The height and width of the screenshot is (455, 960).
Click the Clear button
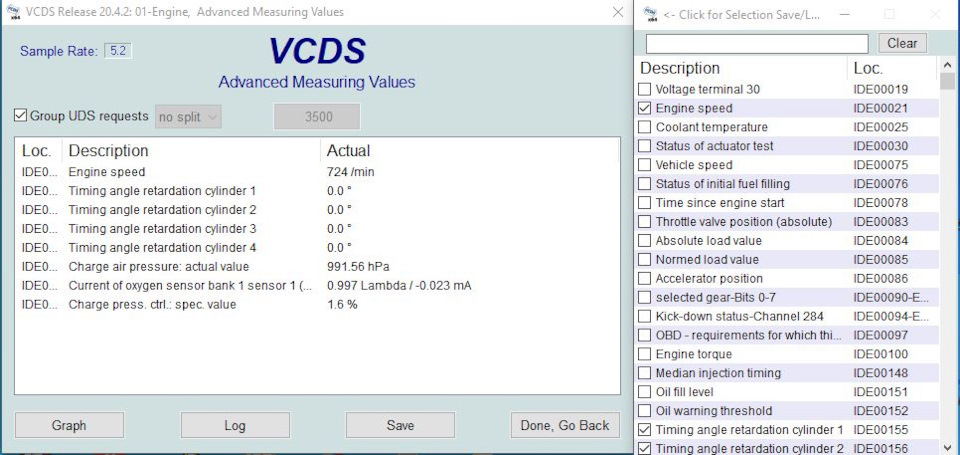902,43
